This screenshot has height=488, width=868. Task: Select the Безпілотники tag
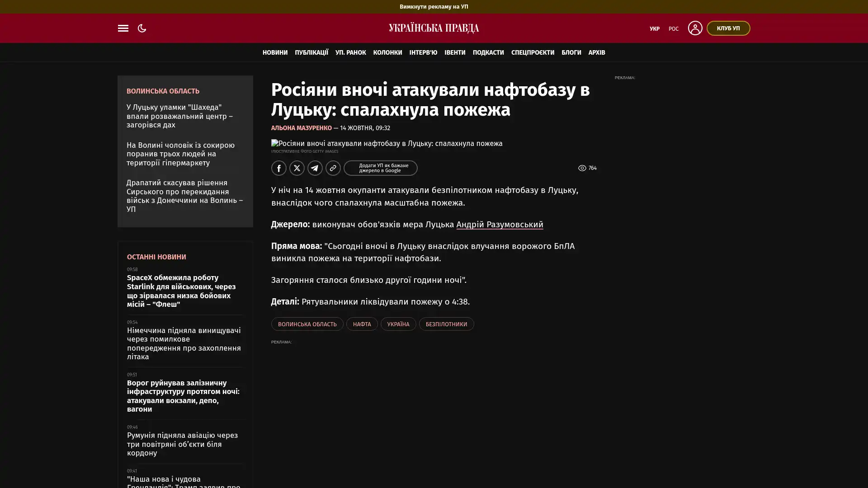coord(447,324)
